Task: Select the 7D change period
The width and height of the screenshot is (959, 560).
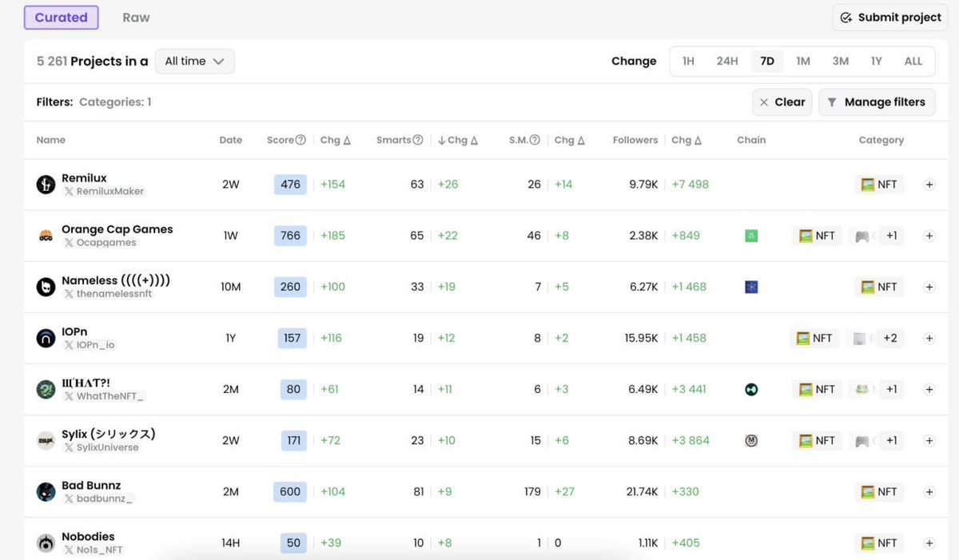Action: point(767,62)
